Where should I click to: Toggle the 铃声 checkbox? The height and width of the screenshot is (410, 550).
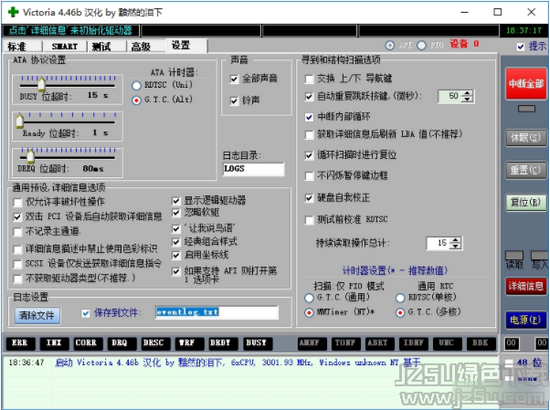pyautogui.click(x=234, y=101)
